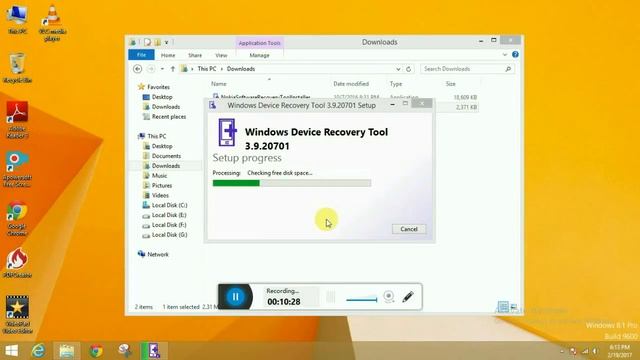Sort files by Type column
640x360 pixels.
[x=396, y=84]
